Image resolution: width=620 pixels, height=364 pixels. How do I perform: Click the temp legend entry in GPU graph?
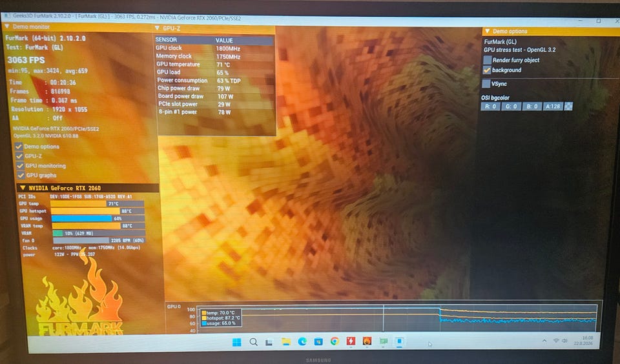[x=218, y=312]
